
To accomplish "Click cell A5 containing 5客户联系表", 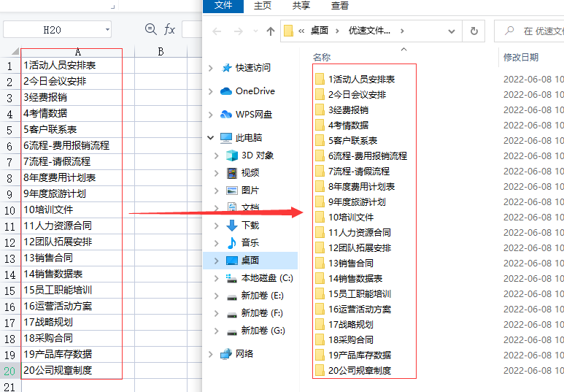I will 77,130.
